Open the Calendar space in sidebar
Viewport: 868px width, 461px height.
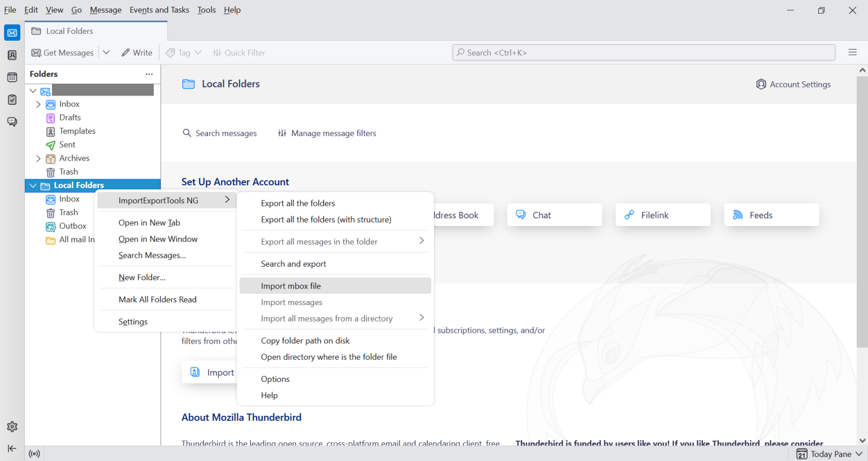coord(12,77)
